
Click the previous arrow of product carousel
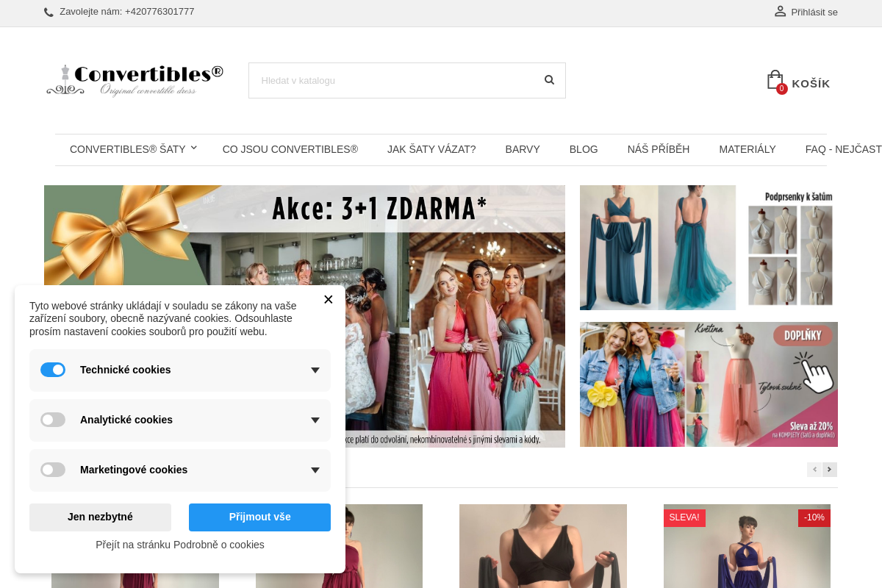tap(814, 470)
